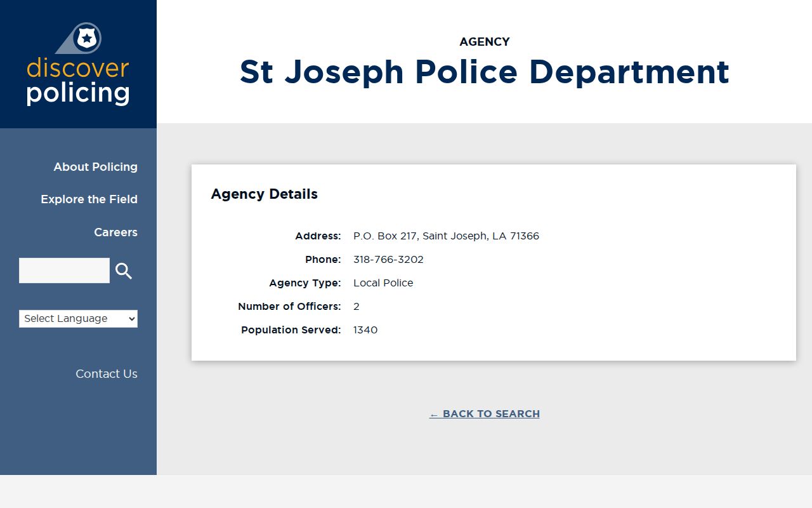This screenshot has width=812, height=508.
Task: Click the Population Served: label
Action: point(291,330)
